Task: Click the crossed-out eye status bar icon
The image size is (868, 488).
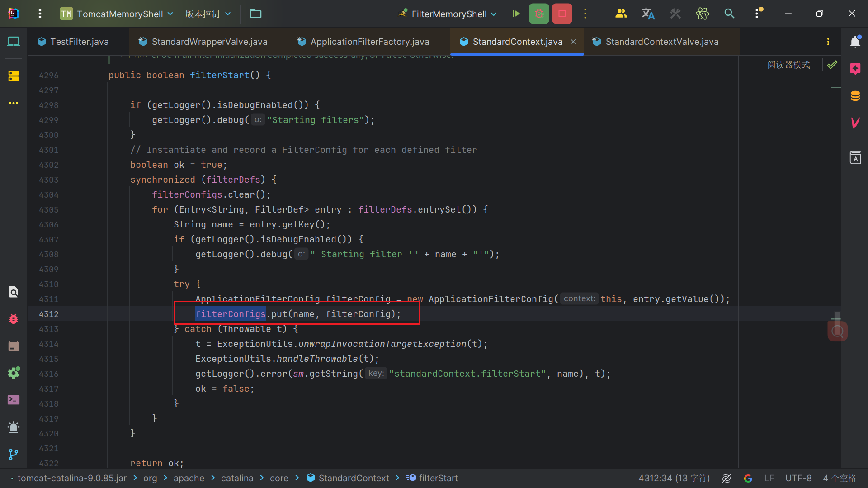Action: tap(726, 478)
